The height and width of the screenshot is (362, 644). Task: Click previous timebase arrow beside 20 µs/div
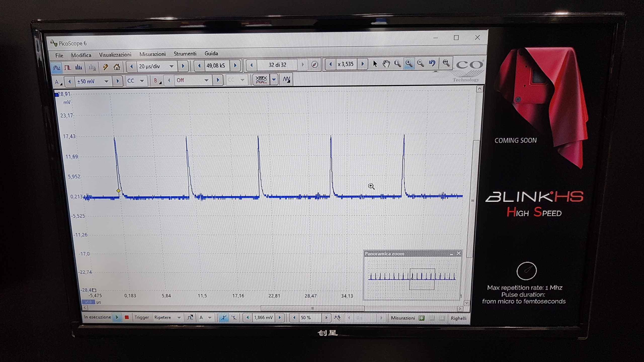131,67
